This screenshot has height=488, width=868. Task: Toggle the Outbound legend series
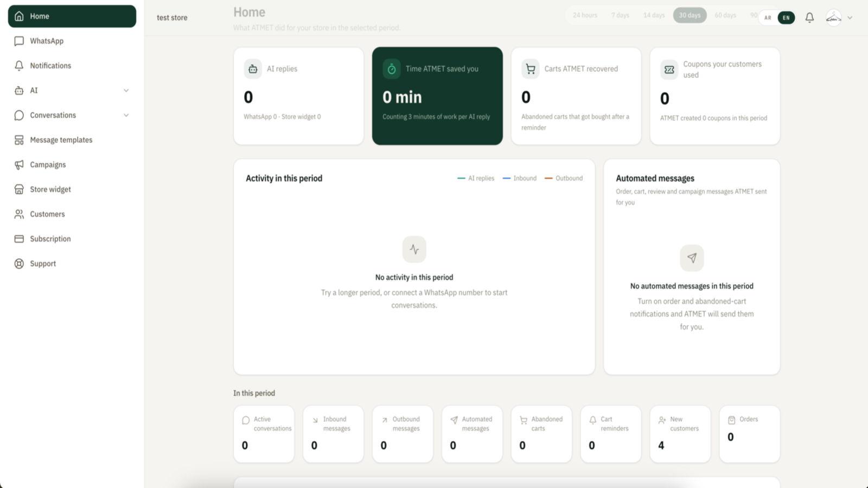click(x=564, y=178)
